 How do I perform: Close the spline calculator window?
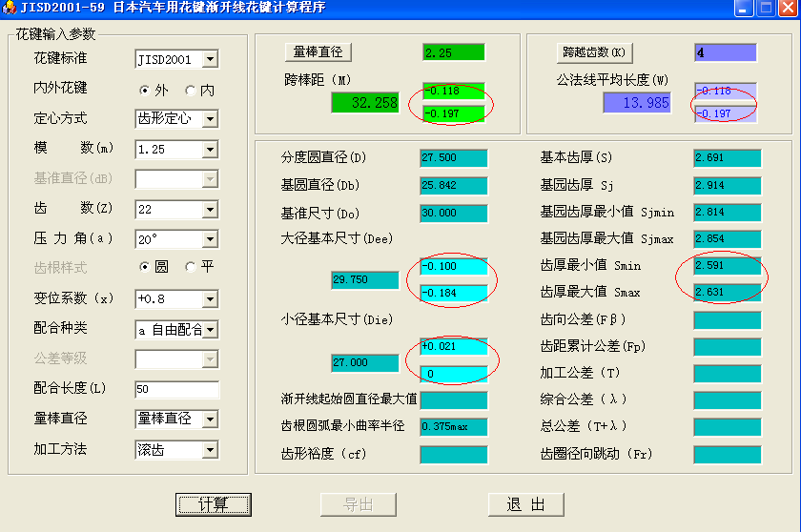pos(789,8)
